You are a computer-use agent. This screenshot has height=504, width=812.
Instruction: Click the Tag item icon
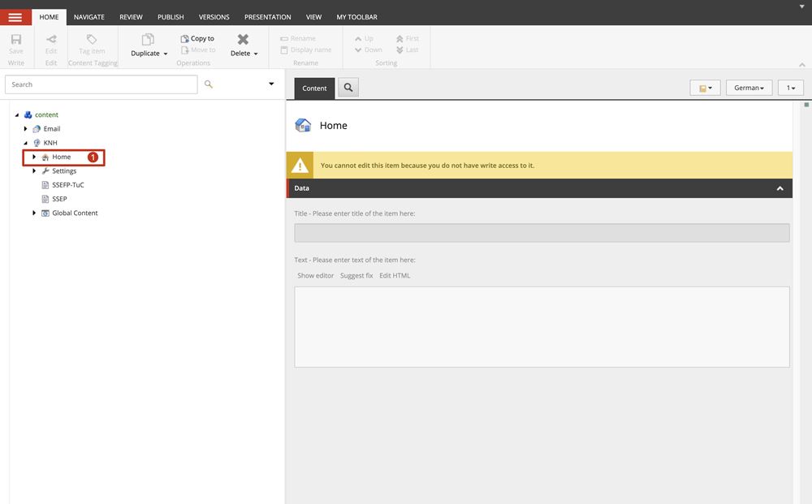92,39
